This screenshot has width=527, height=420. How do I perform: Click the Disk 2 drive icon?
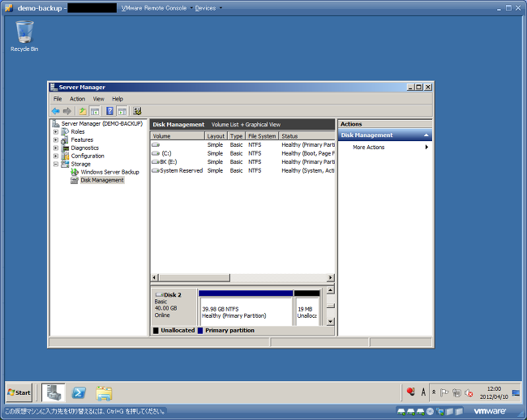coord(159,294)
